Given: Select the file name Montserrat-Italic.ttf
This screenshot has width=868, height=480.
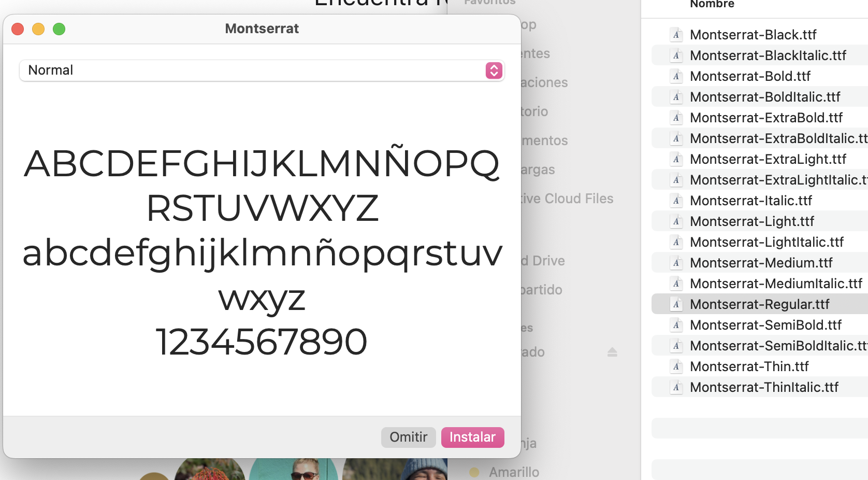Looking at the screenshot, I should point(751,201).
